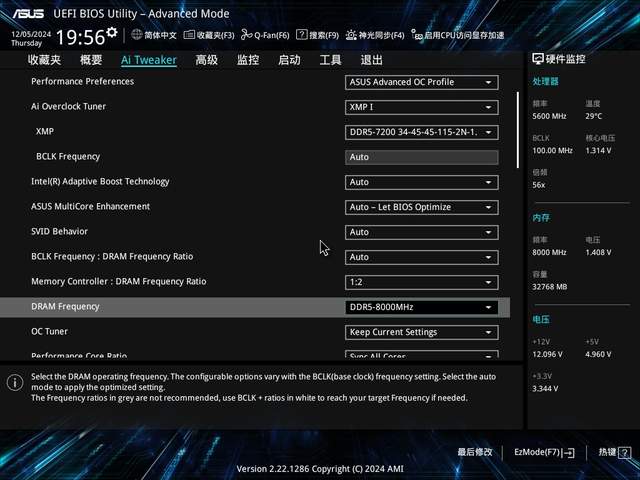Click the 4.960 V voltage reading
Viewport: 640px width, 480px height.
click(x=598, y=354)
